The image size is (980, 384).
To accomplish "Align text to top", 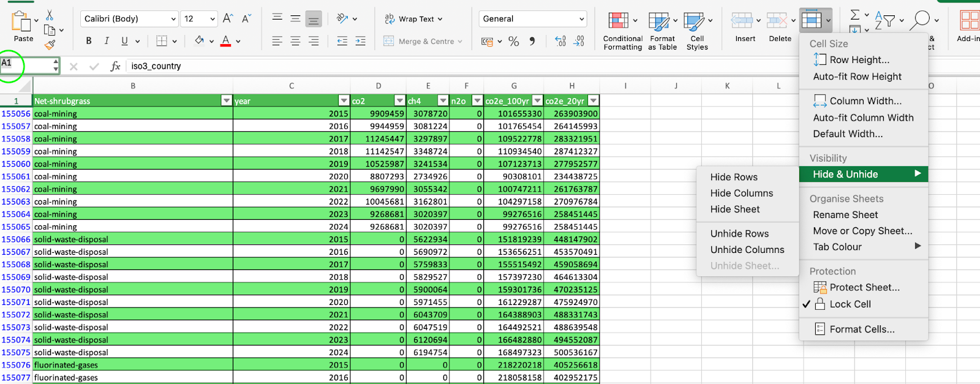I will click(x=277, y=18).
